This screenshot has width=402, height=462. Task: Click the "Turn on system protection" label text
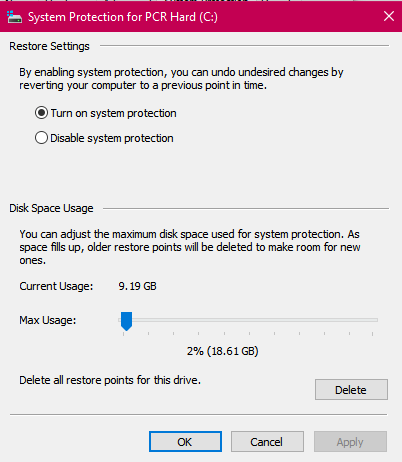coord(114,113)
